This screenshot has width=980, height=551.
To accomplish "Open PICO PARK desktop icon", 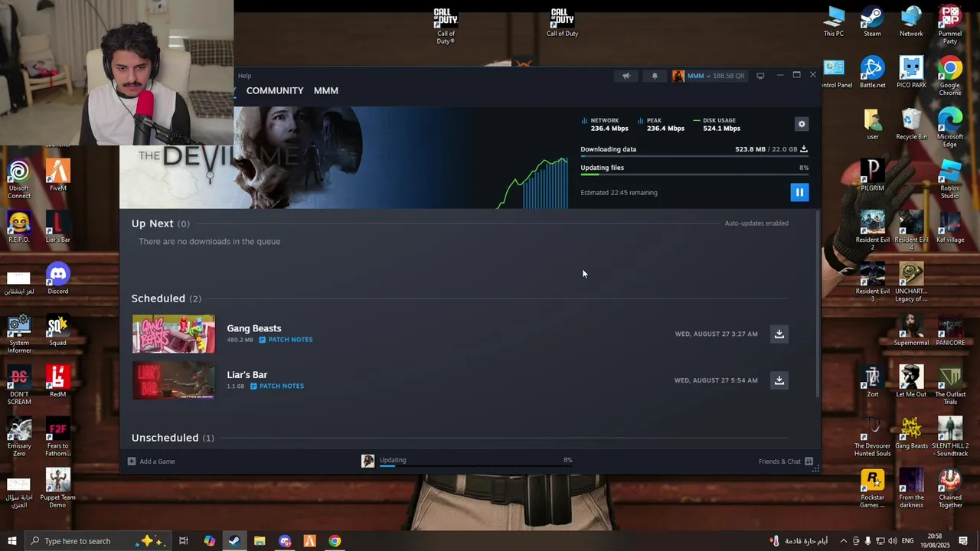I will coord(911,73).
